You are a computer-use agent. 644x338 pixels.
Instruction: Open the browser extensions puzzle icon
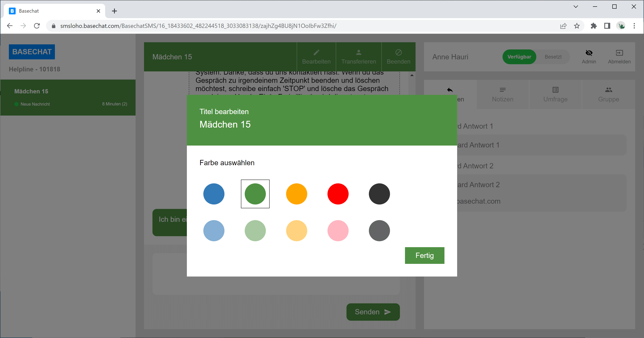pyautogui.click(x=594, y=26)
